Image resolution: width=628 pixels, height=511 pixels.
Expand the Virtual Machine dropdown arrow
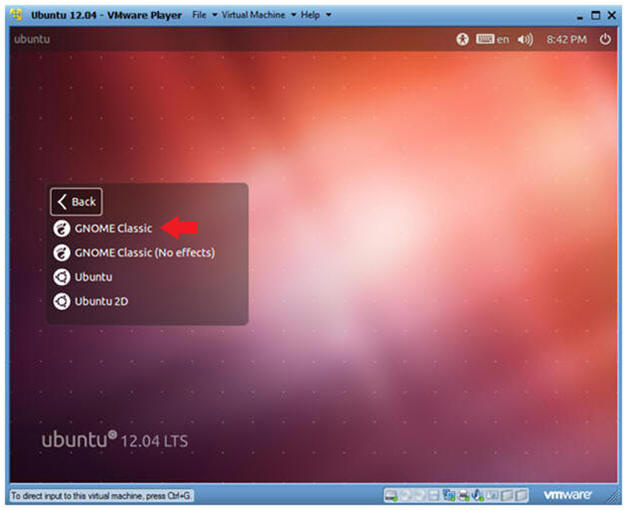click(294, 15)
